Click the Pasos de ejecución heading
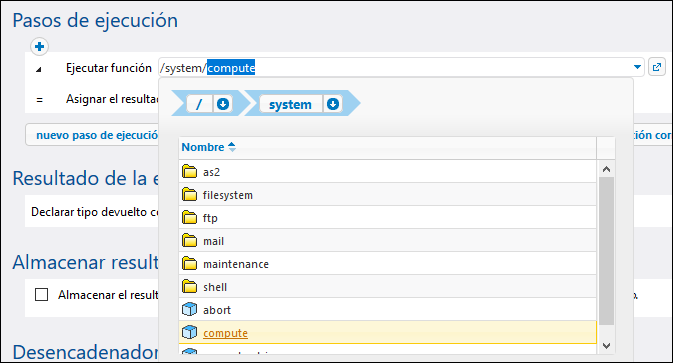 (95, 21)
